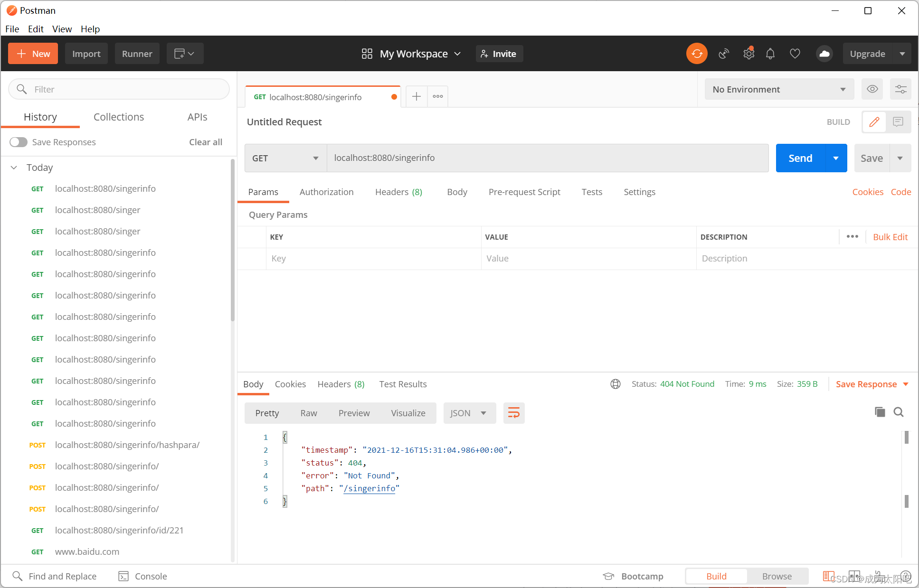
Task: Collapse the Today history group
Action: click(14, 168)
